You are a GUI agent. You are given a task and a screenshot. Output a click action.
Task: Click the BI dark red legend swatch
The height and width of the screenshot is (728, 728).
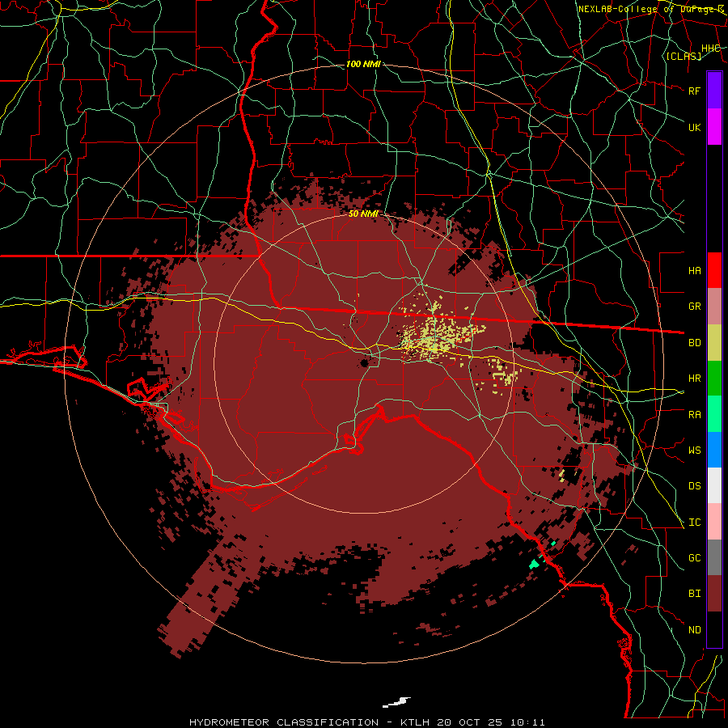(x=714, y=594)
